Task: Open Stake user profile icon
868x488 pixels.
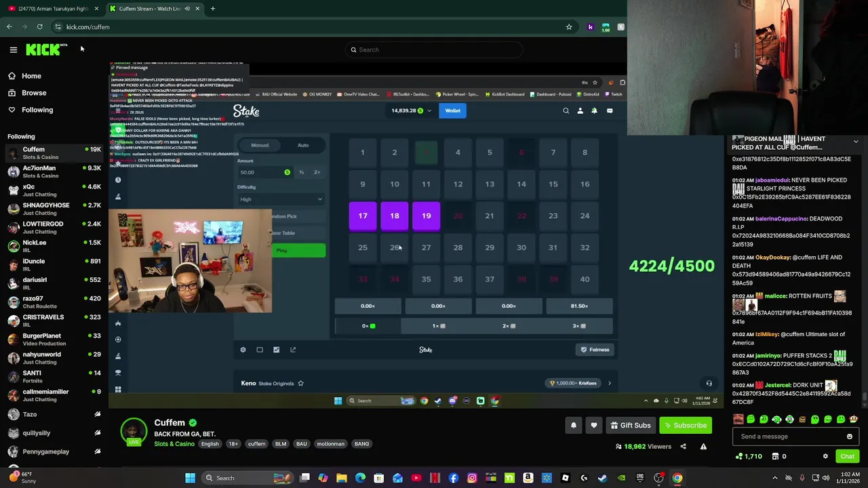Action: pos(580,110)
